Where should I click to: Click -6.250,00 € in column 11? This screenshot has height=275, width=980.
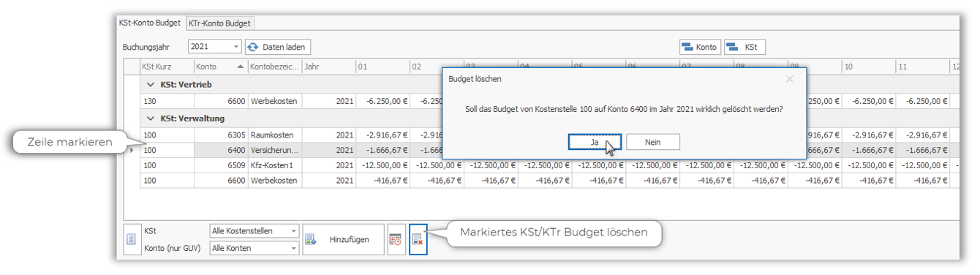(x=922, y=102)
